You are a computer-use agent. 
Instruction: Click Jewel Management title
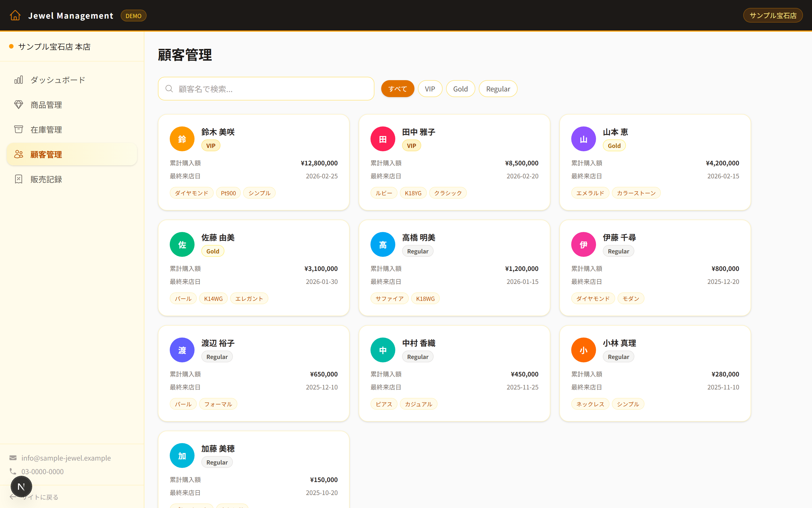pos(71,16)
